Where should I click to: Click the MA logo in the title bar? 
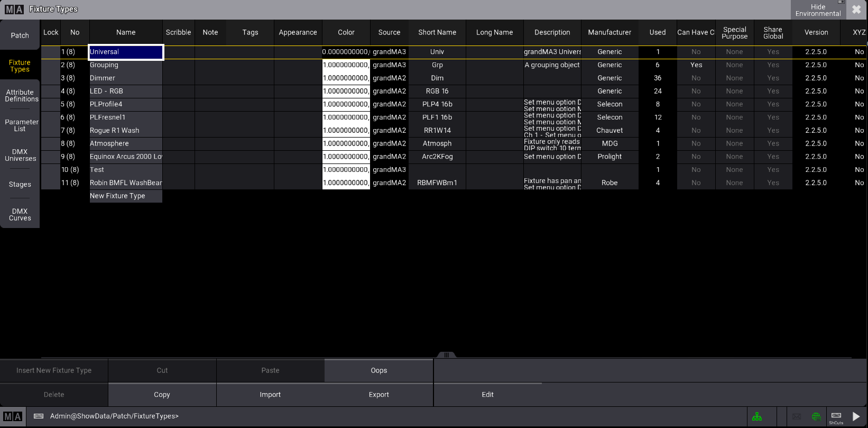[14, 9]
